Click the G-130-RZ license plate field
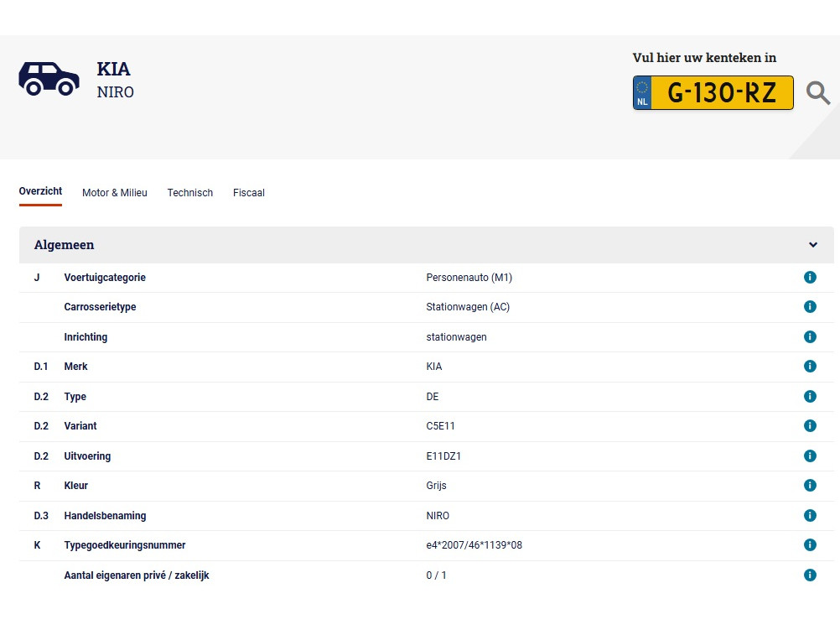Viewport: 840px width, 630px height. click(x=713, y=93)
